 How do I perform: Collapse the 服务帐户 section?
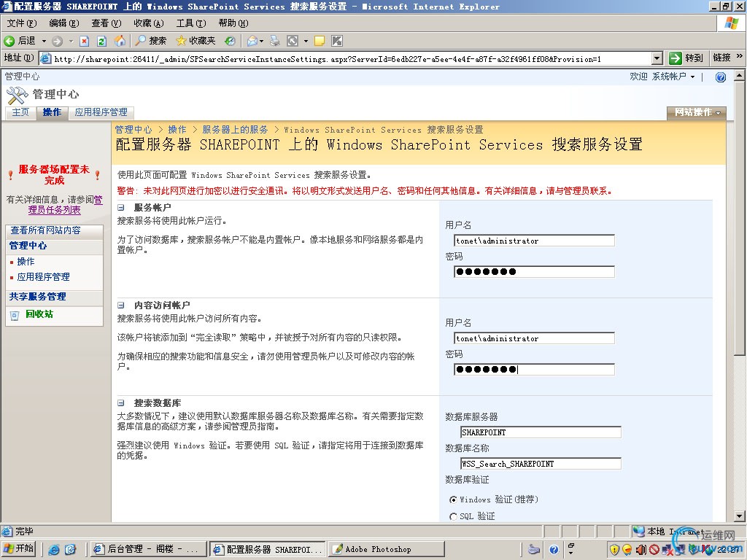tap(121, 208)
